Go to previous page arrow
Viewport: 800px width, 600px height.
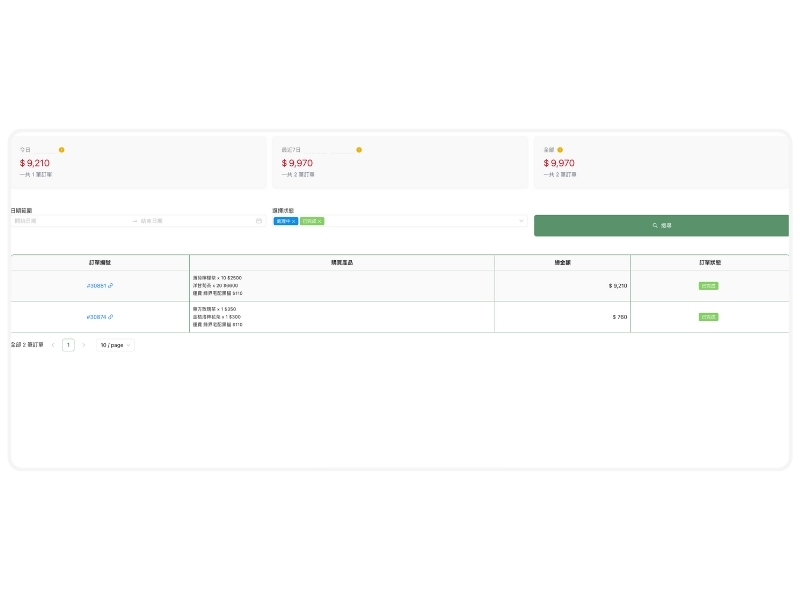(53, 345)
